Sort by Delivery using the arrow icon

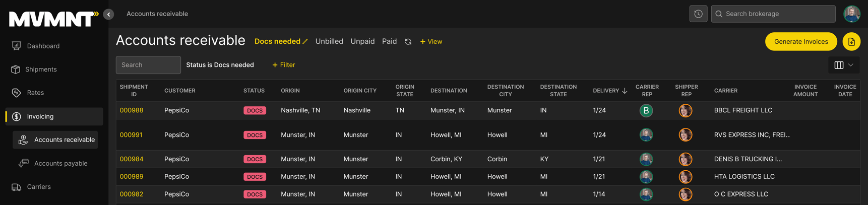(625, 91)
